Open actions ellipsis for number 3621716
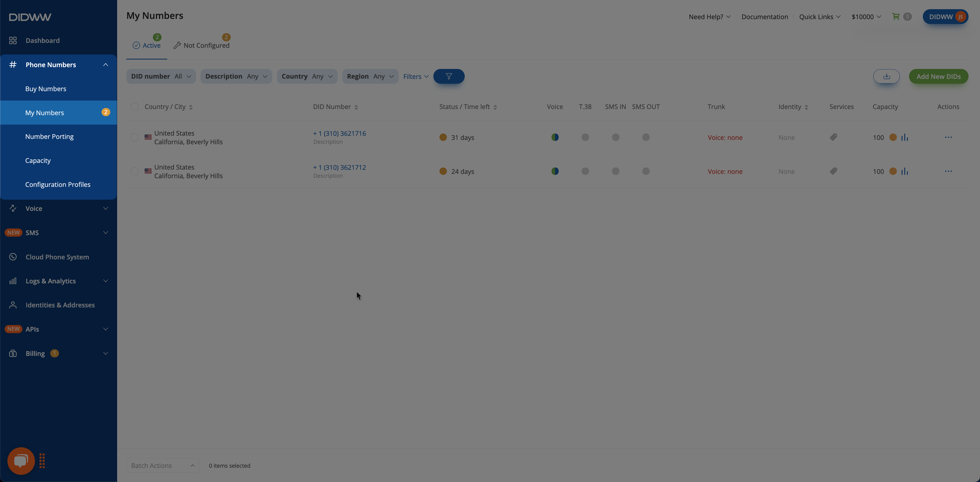 [x=948, y=137]
